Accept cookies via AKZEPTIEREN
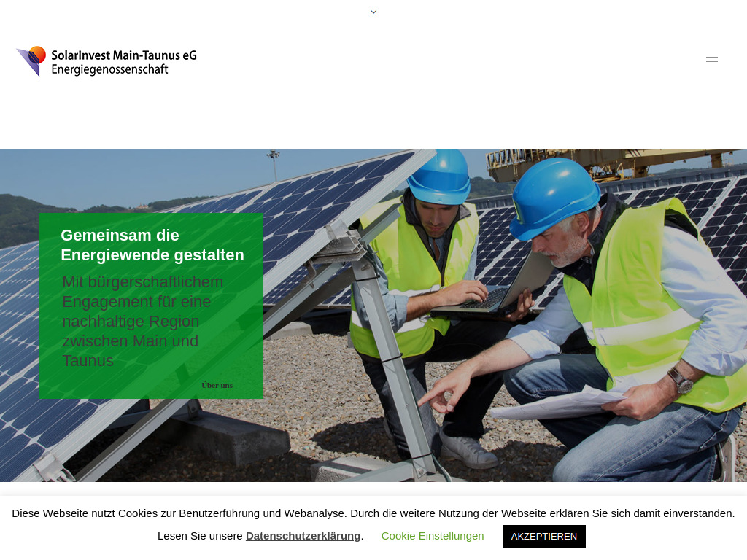 (543, 536)
